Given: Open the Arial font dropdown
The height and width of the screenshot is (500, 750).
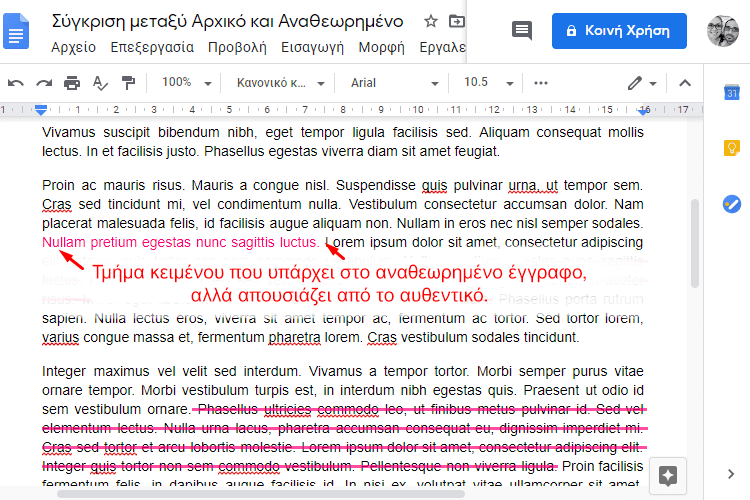Looking at the screenshot, I should (395, 83).
